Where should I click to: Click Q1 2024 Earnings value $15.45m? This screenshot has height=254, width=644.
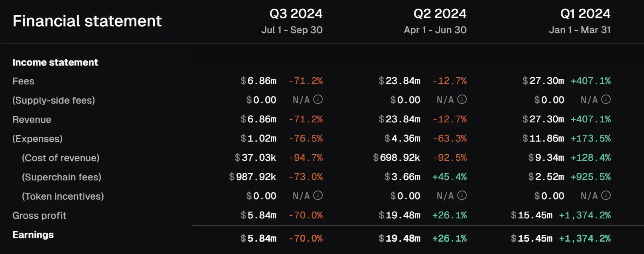pyautogui.click(x=532, y=238)
